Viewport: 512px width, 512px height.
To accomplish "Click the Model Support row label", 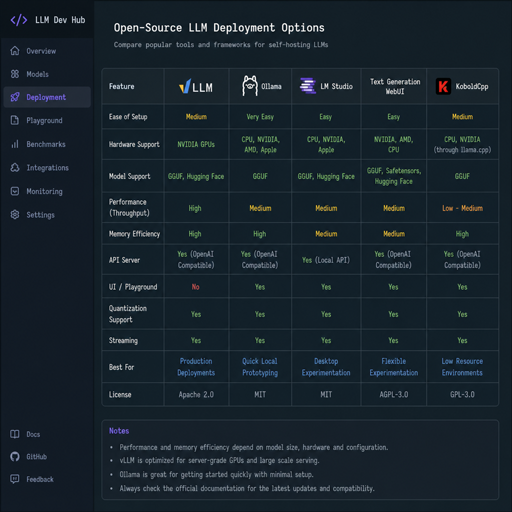I will click(130, 176).
